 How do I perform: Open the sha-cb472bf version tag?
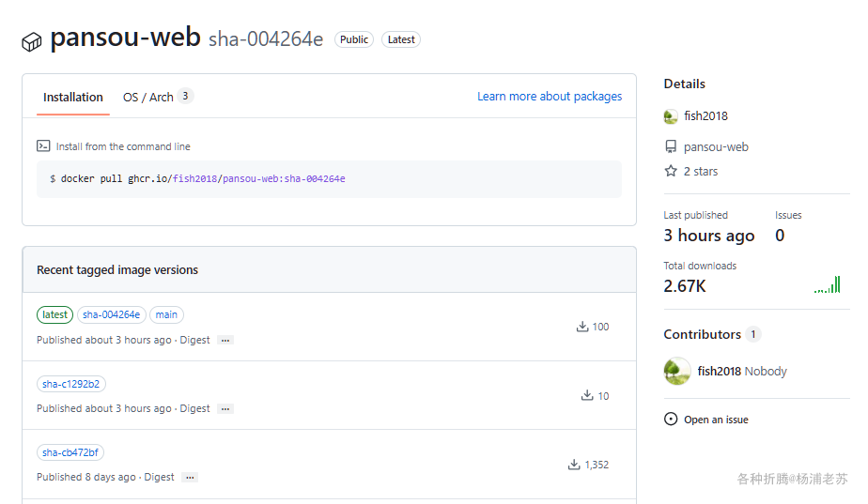70,452
